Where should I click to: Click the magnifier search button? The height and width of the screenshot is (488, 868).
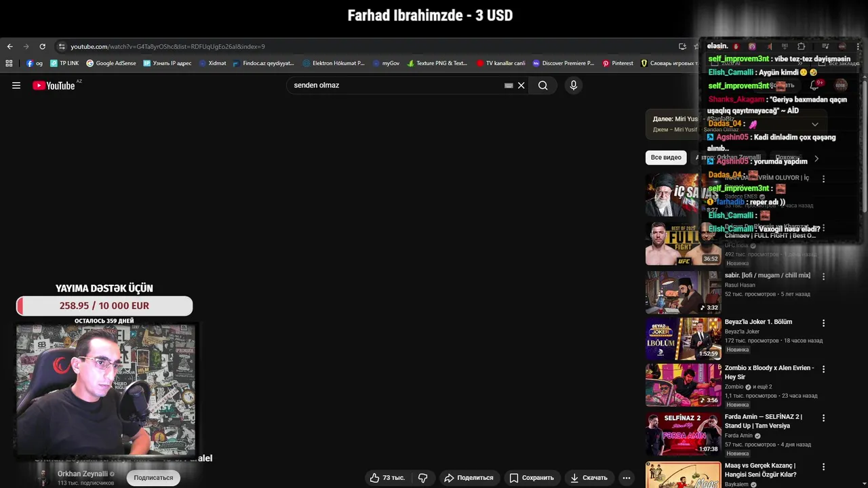542,85
